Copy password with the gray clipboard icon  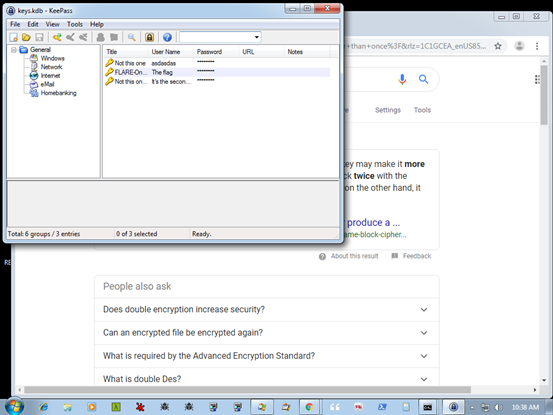pyautogui.click(x=114, y=37)
